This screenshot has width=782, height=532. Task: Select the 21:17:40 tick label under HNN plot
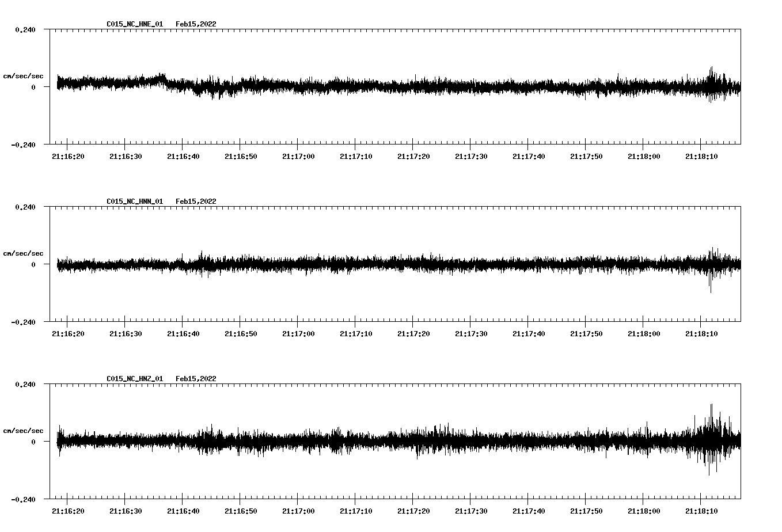click(x=529, y=334)
